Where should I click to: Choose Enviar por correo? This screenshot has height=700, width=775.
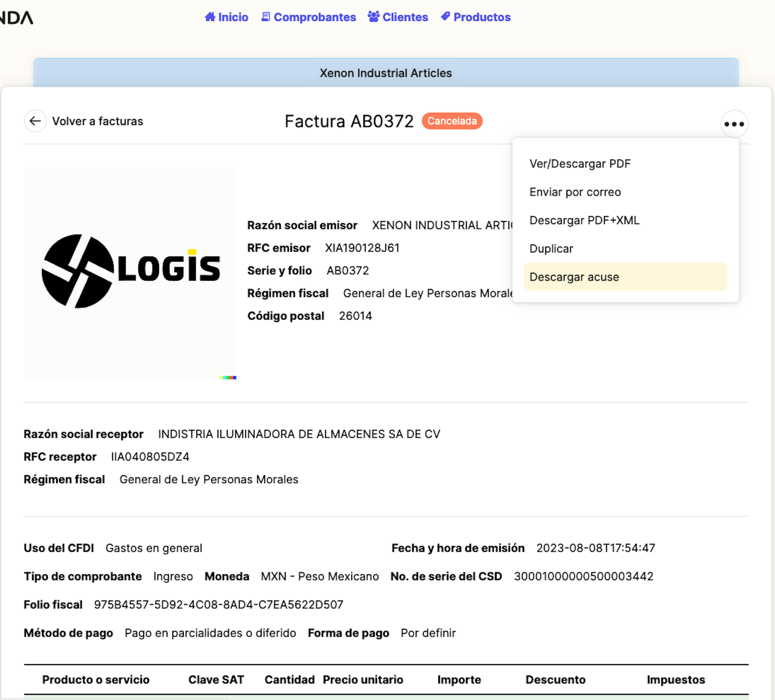[625, 192]
